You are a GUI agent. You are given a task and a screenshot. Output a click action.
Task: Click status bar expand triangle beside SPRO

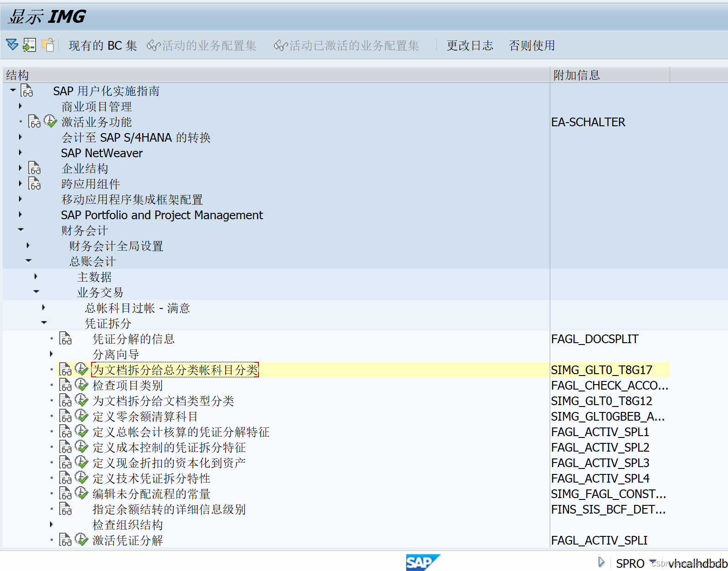coord(601,562)
